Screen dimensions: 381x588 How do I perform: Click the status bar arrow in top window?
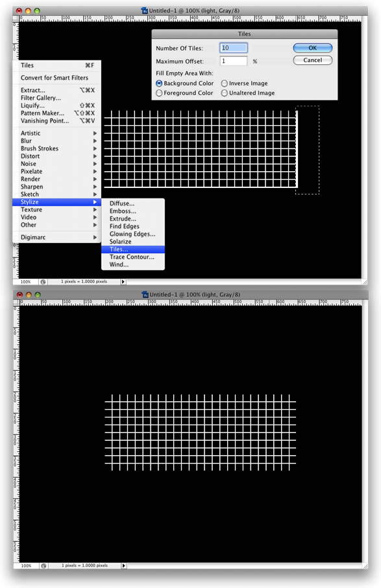coord(123,281)
